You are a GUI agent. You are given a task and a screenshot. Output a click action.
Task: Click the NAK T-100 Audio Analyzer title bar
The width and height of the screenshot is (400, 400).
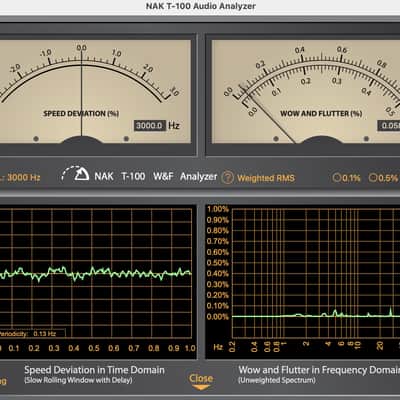pyautogui.click(x=200, y=6)
